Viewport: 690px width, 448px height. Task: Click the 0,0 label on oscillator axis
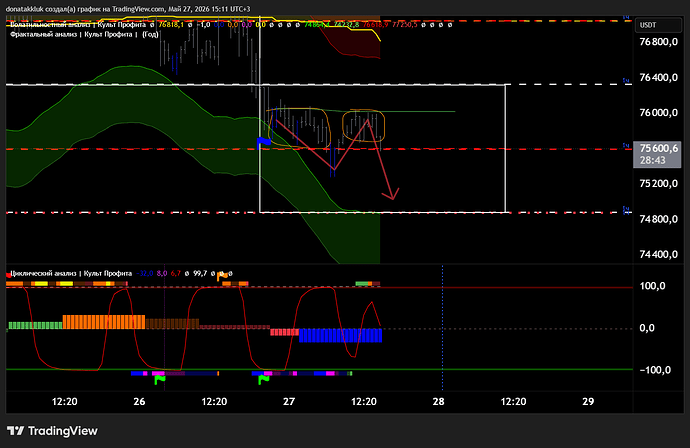click(x=647, y=328)
